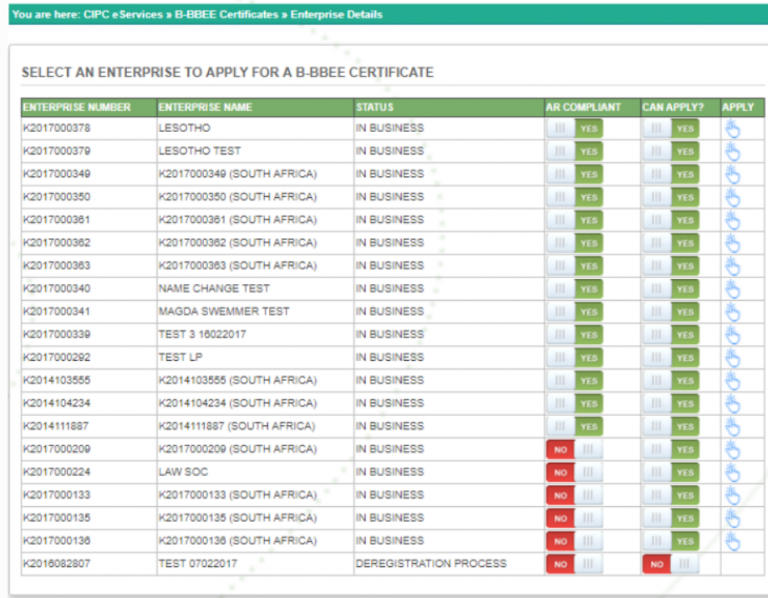Viewport: 768px width, 598px height.
Task: Click the apply hand icon for LESOTHO
Action: [732, 128]
